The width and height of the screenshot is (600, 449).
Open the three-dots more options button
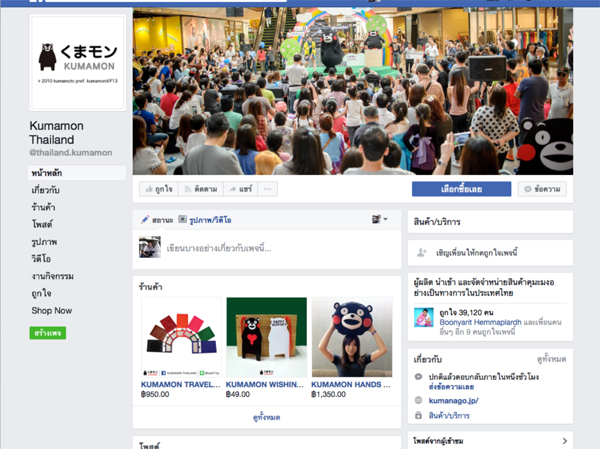tap(267, 189)
